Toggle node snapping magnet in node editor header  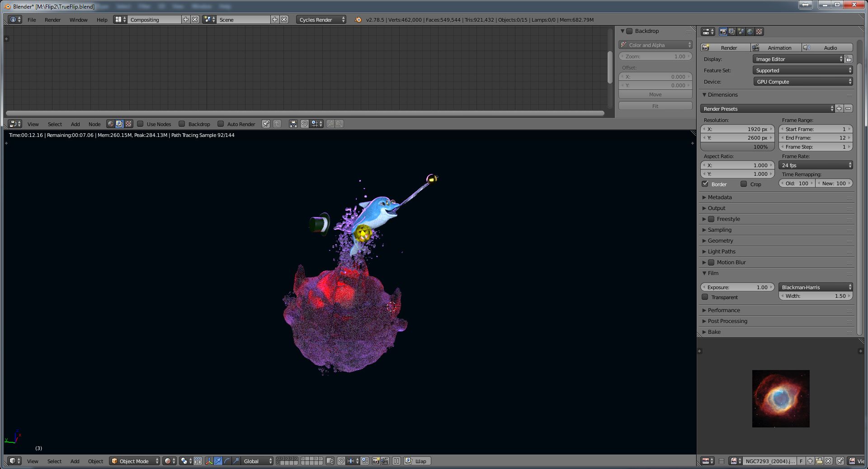coord(305,124)
